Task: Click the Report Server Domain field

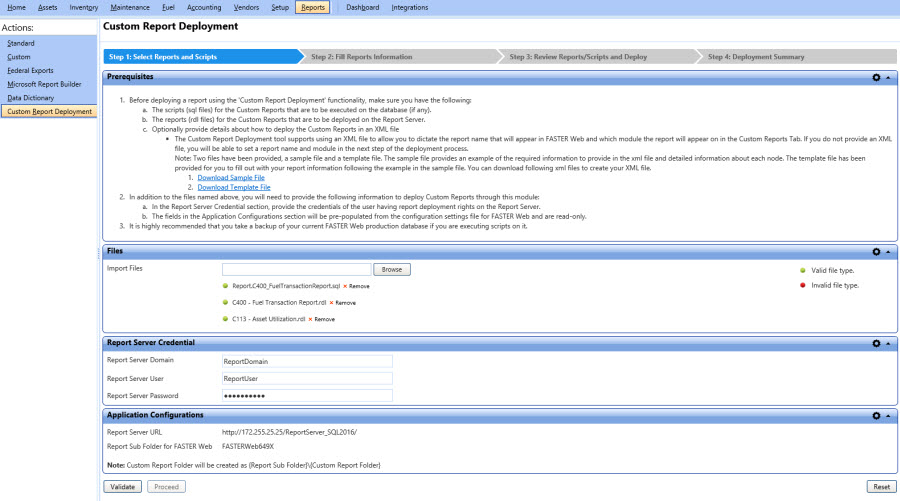Action: (307, 362)
